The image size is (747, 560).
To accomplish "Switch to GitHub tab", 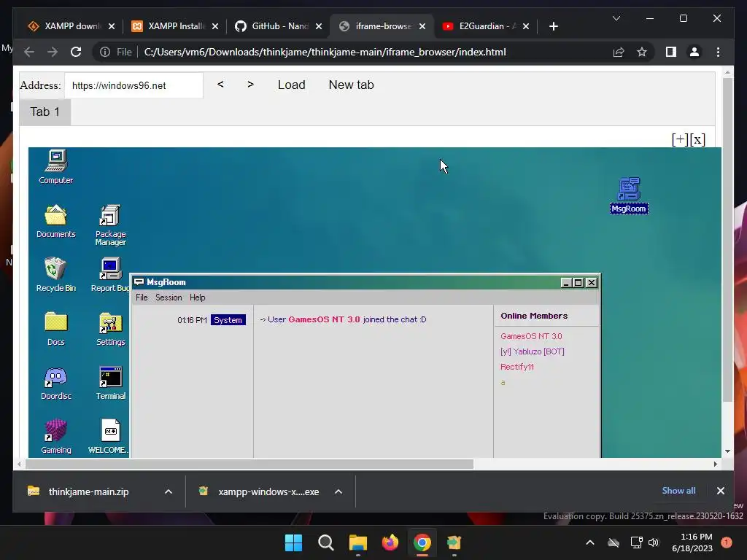I will pos(279,26).
